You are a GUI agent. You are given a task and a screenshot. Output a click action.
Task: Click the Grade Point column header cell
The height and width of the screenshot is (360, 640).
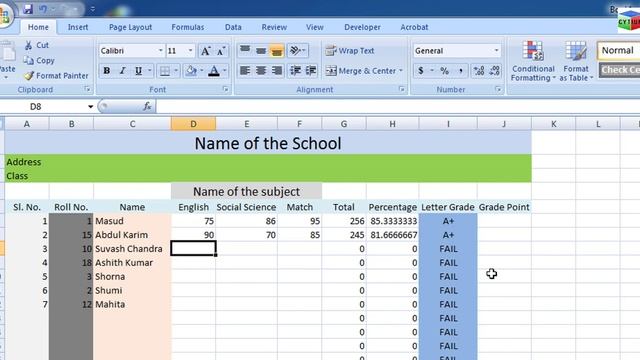point(504,207)
